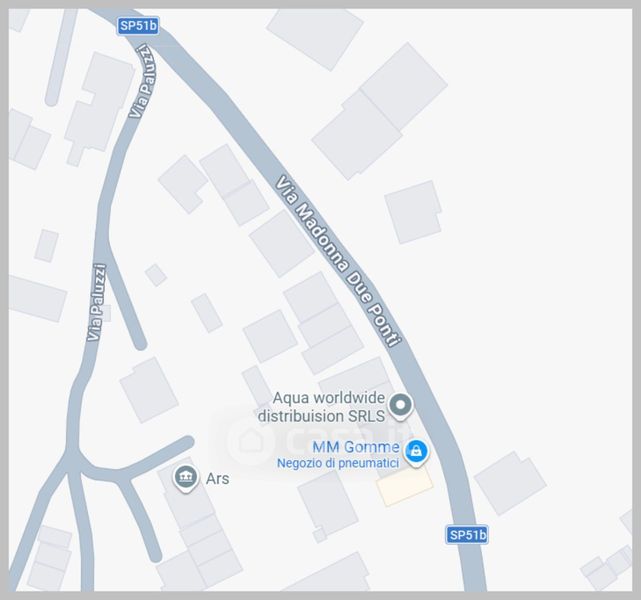
Task: Click the top SP51b road shield
Action: coord(138,26)
